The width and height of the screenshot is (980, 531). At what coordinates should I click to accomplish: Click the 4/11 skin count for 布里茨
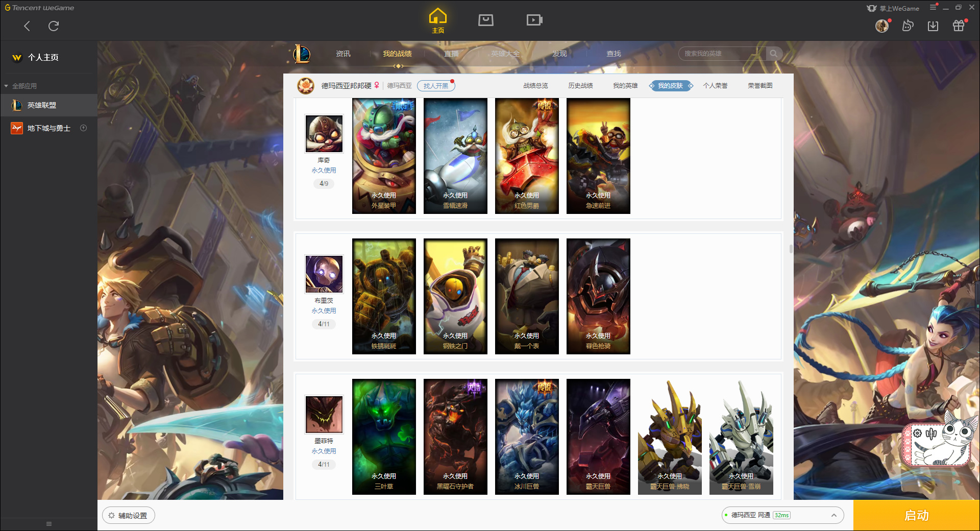pos(324,324)
